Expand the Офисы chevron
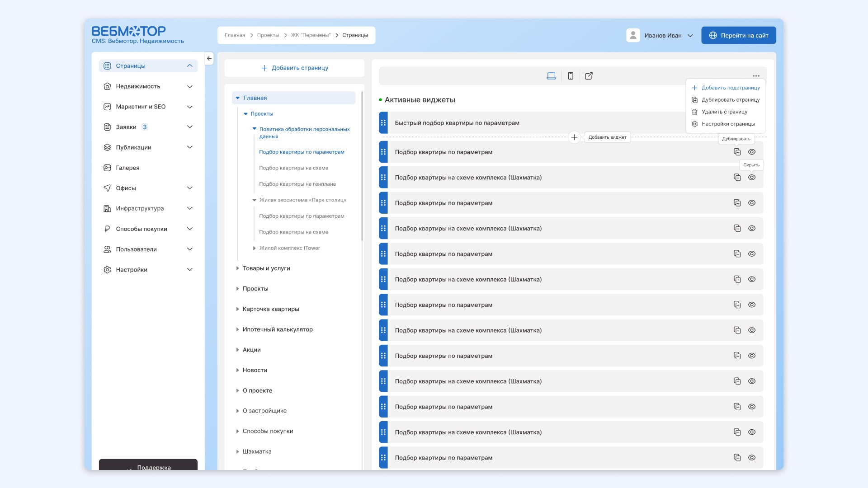Image resolution: width=868 pixels, height=488 pixels. tap(190, 188)
